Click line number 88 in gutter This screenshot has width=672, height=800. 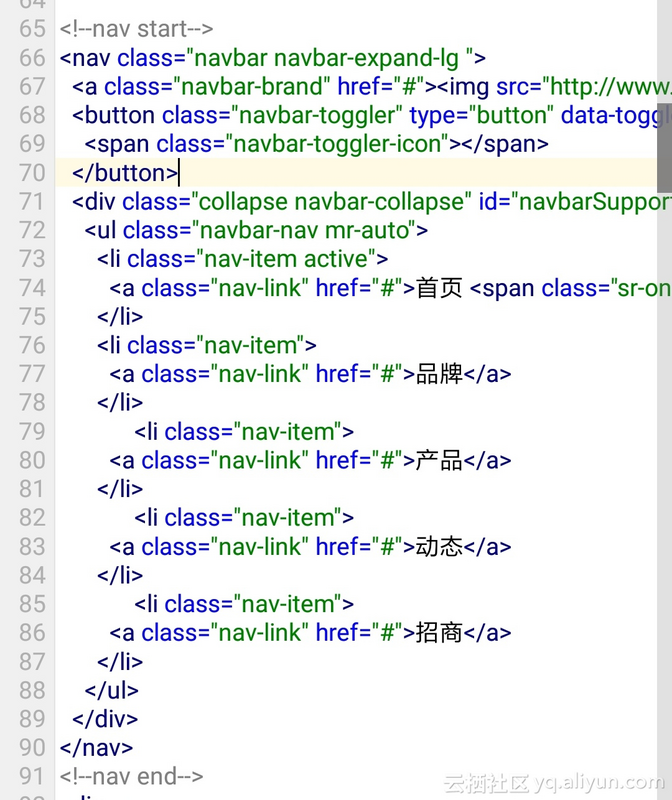(33, 690)
